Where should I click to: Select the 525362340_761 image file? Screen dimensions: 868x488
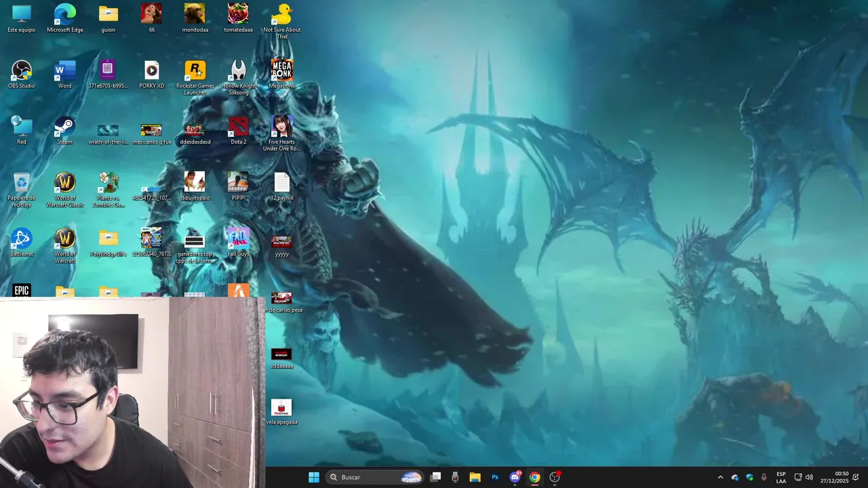point(151,243)
